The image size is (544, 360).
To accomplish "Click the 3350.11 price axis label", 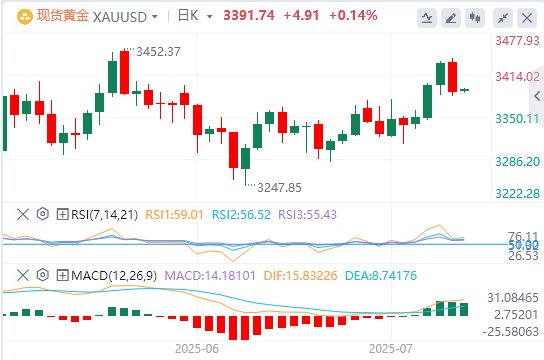I will coord(517,119).
